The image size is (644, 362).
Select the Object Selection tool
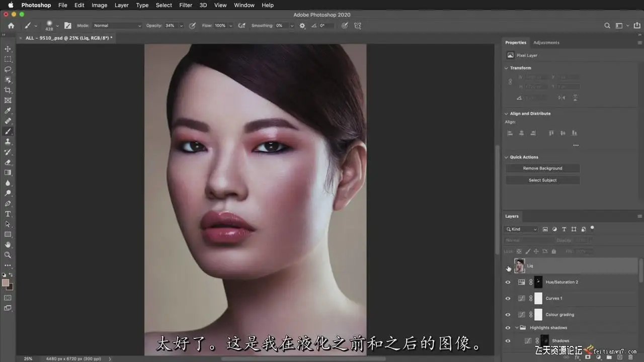click(x=8, y=80)
